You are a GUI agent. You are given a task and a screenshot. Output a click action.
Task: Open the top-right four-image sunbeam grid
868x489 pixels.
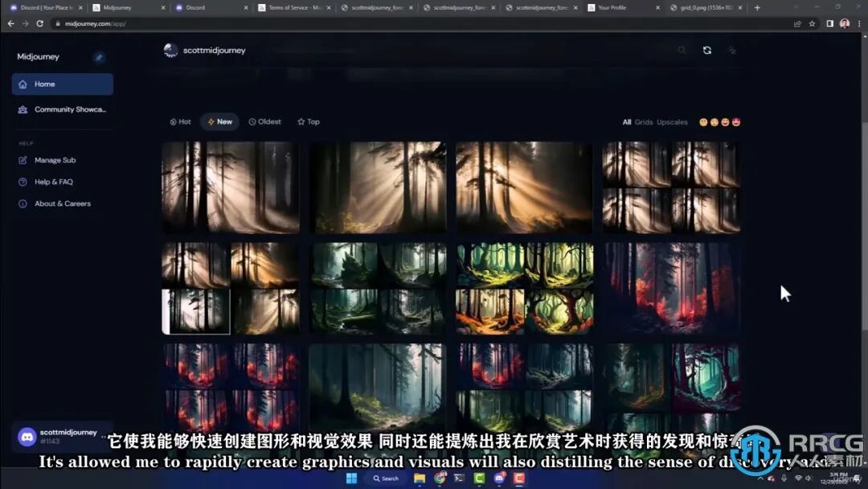[671, 187]
